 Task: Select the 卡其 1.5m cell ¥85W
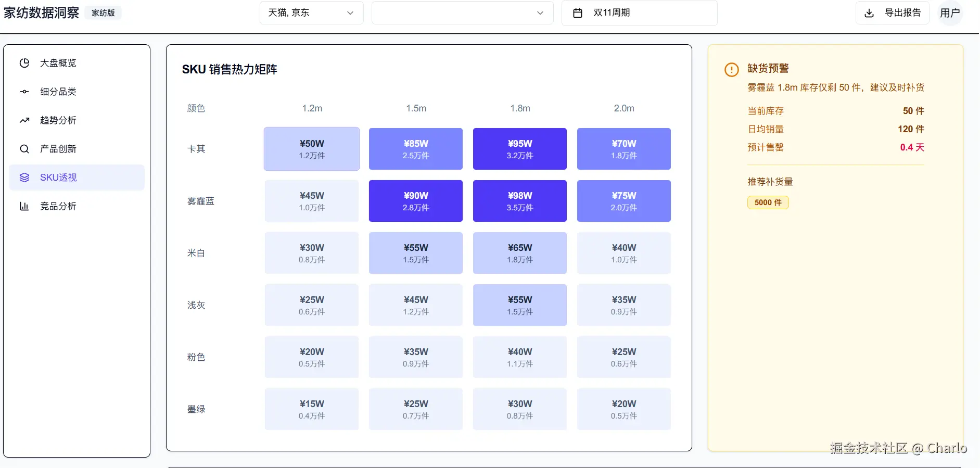pyautogui.click(x=416, y=149)
